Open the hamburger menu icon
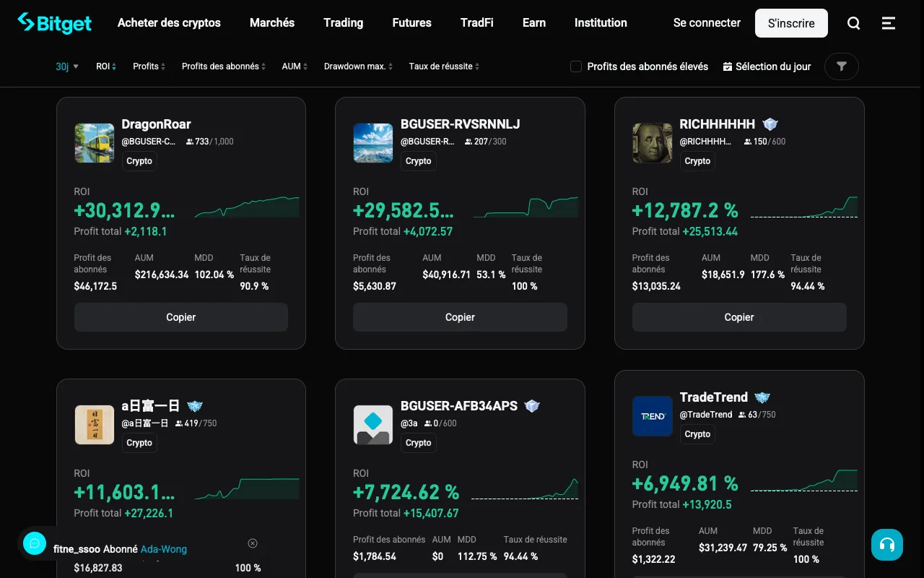924x578 pixels. [x=889, y=23]
